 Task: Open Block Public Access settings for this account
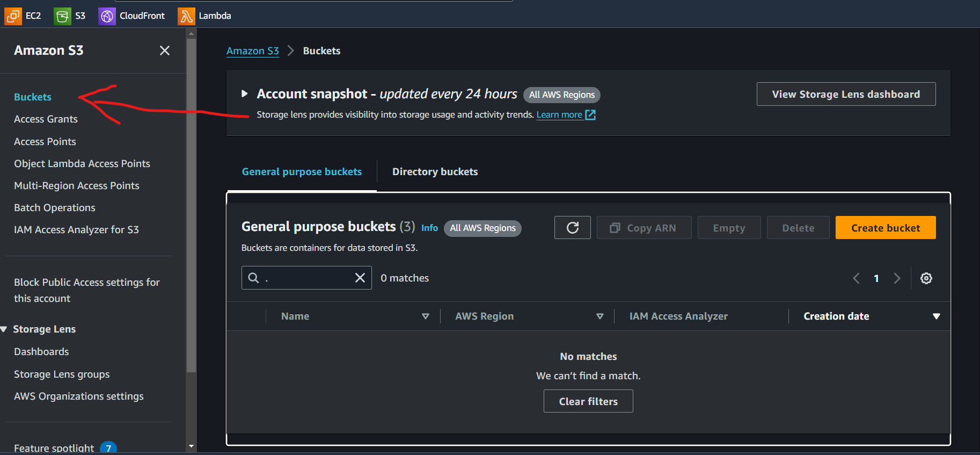click(x=87, y=290)
